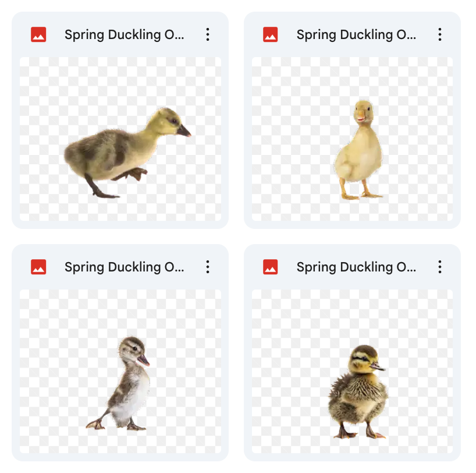Click the red image icon on the pale yellow duckling card
The image size is (476, 473).
(270, 34)
